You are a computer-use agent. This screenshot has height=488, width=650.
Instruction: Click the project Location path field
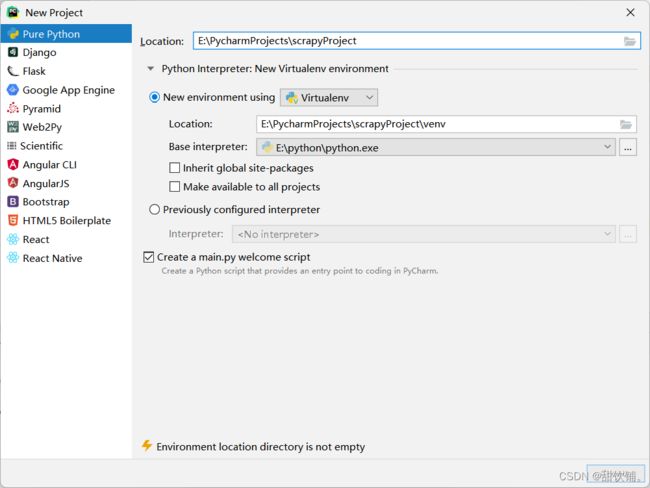click(x=417, y=41)
